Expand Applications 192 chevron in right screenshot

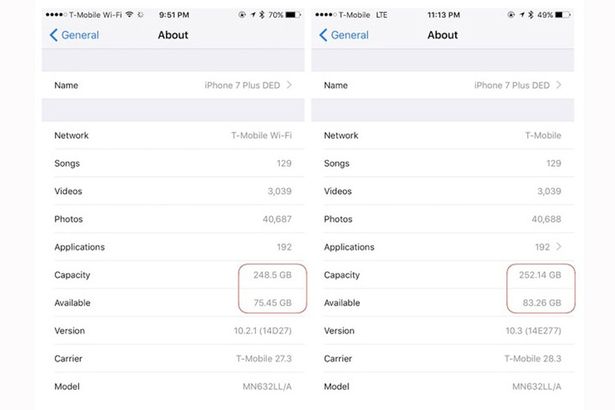tap(559, 246)
